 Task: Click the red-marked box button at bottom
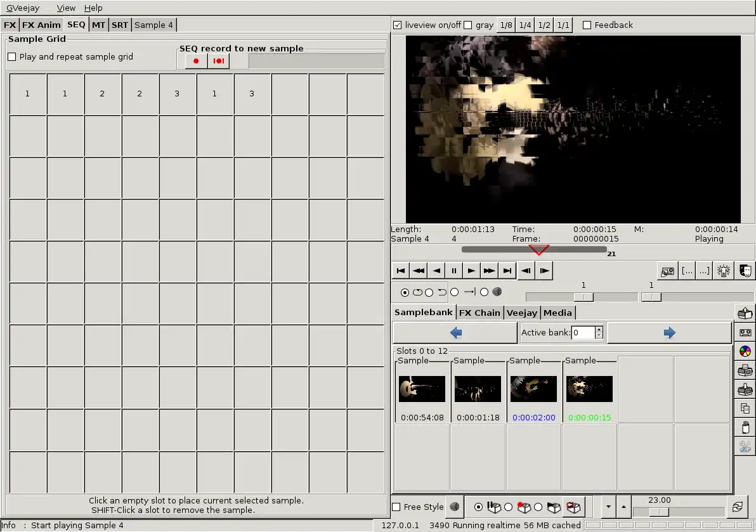573,507
